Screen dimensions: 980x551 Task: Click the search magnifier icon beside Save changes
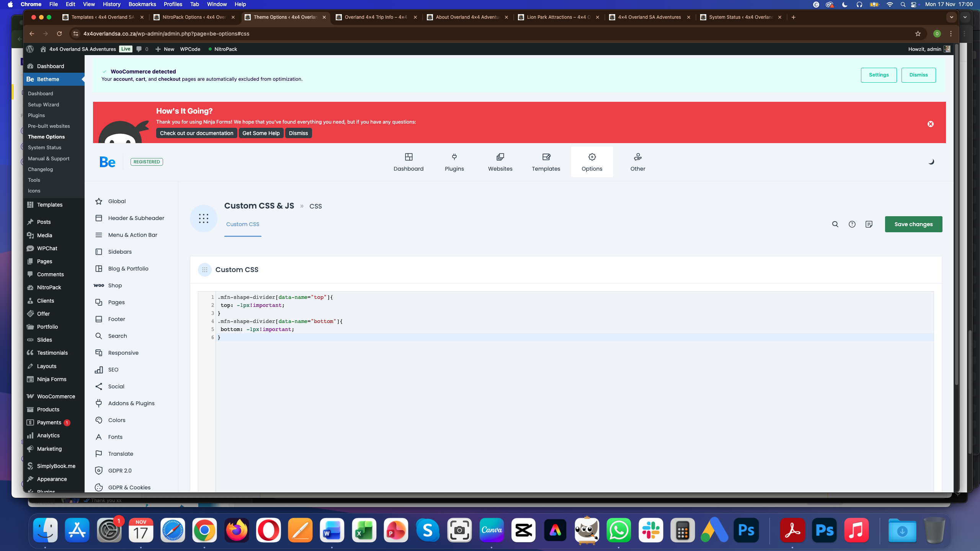click(835, 224)
